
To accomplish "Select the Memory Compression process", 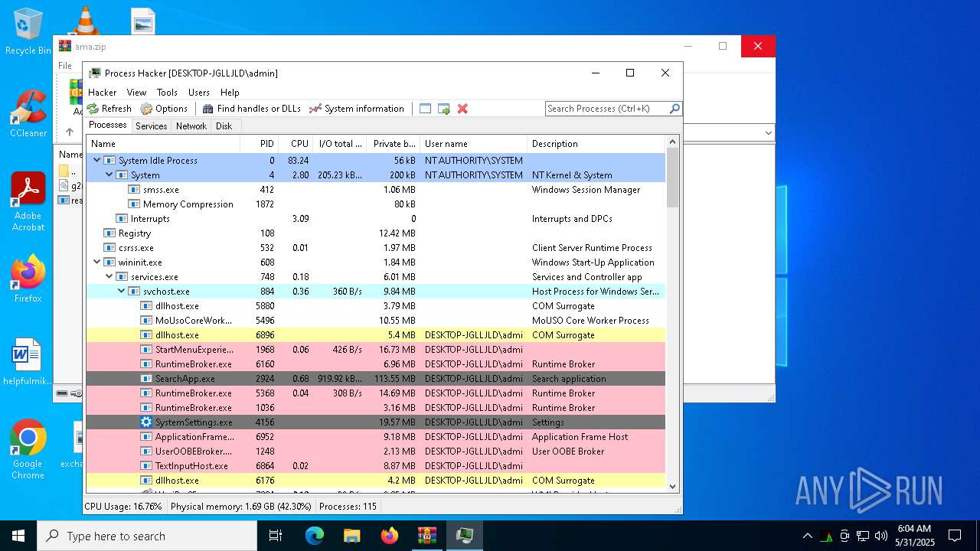I will pyautogui.click(x=376, y=204).
